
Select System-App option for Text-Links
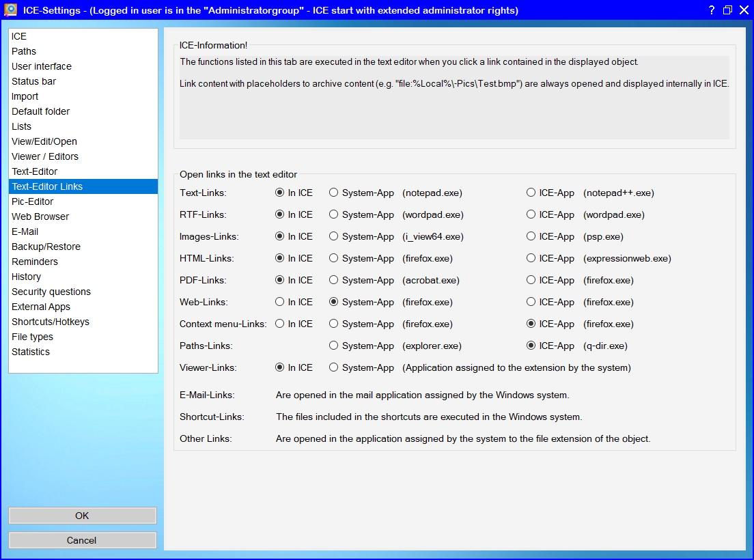tap(334, 193)
